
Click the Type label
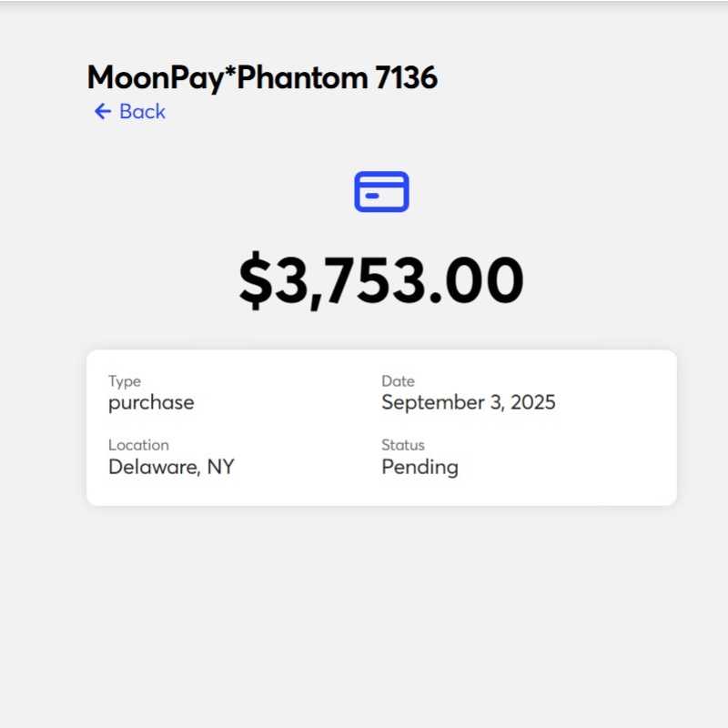coord(125,381)
